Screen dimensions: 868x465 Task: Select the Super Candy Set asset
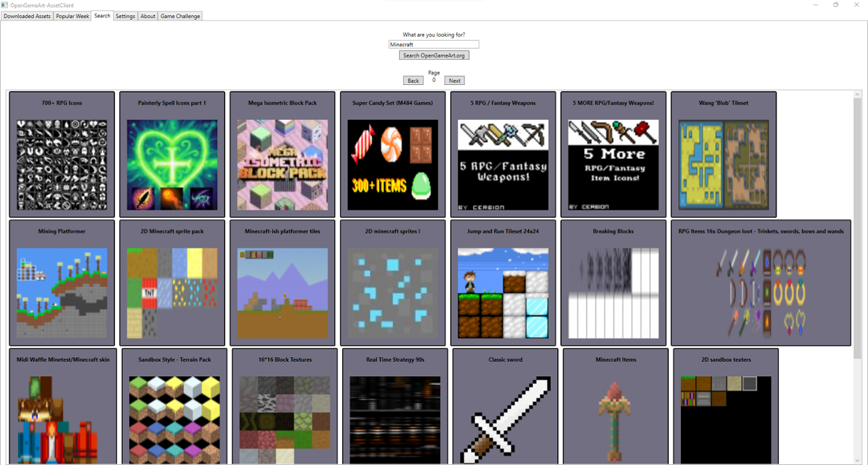tap(393, 154)
